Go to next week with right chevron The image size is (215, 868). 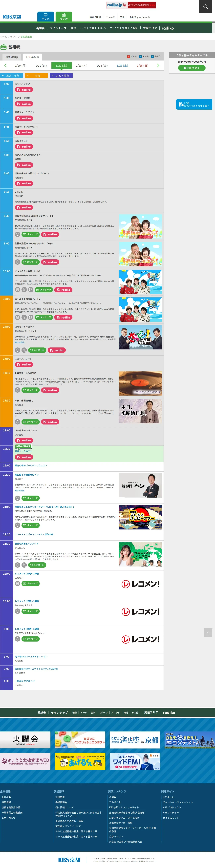pos(158,66)
